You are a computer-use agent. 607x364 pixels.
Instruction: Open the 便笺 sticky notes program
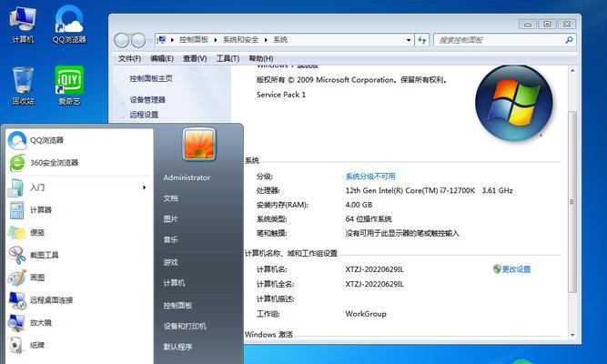(79, 232)
